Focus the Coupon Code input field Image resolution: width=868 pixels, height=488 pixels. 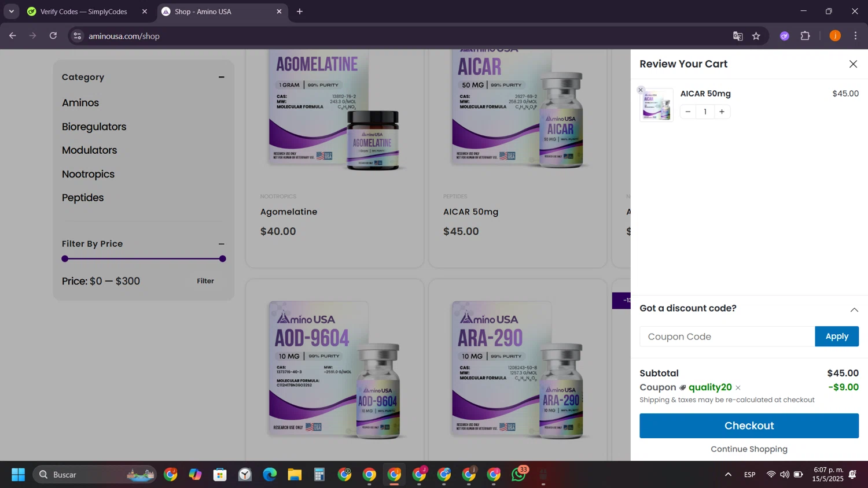pyautogui.click(x=727, y=337)
